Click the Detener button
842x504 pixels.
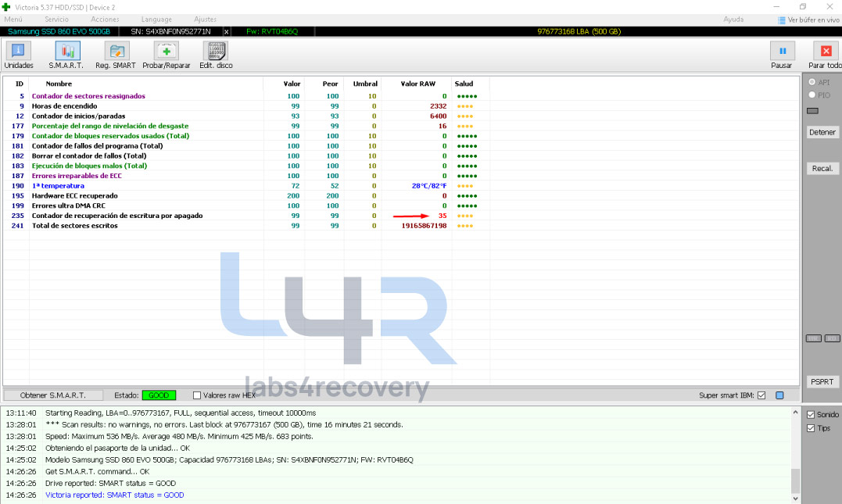coord(822,132)
